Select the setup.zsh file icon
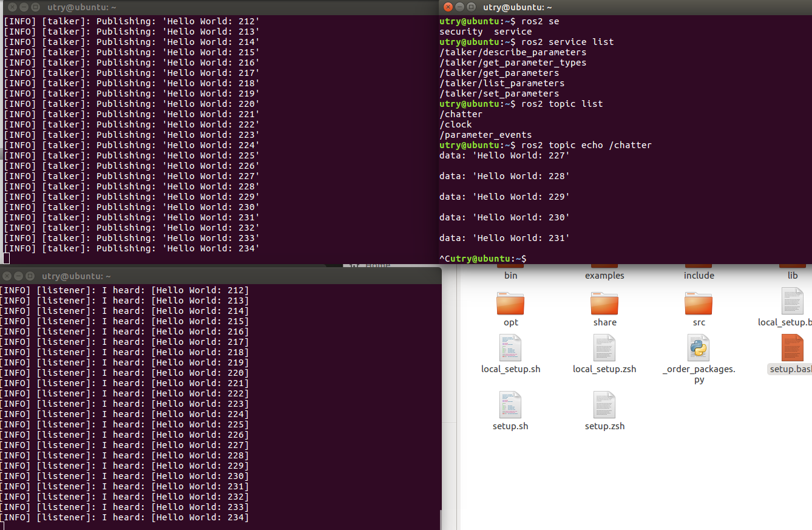 coord(604,405)
